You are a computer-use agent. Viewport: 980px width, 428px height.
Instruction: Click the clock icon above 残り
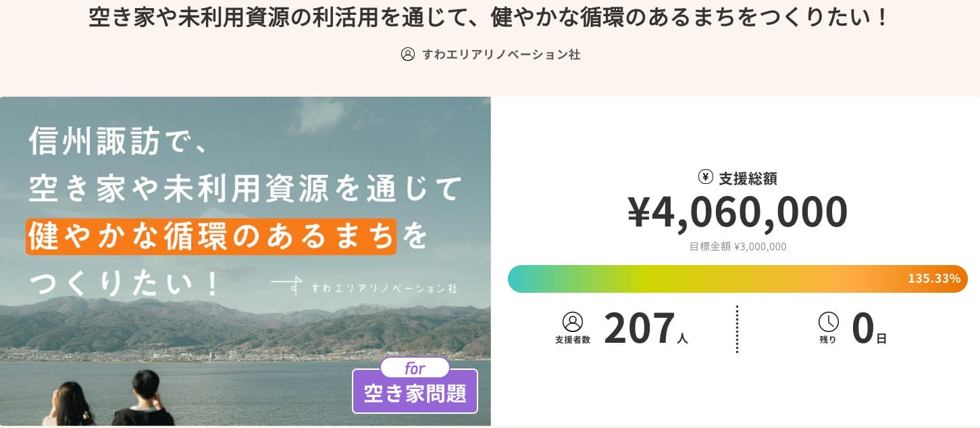pyautogui.click(x=828, y=322)
